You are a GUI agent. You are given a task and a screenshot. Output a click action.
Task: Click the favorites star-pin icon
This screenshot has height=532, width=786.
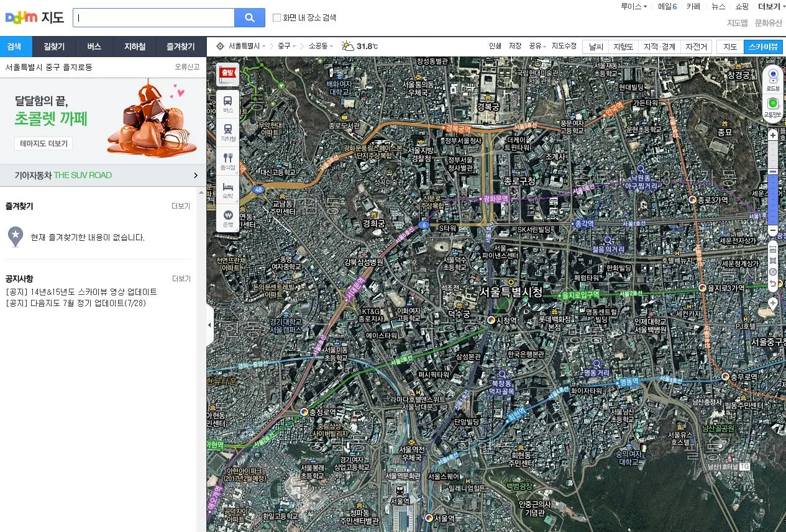pos(16,237)
